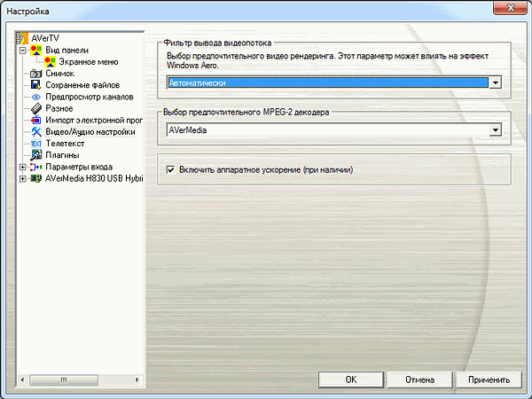
Task: Expand the AVerMedia H830 USB Hybrid node
Action: coord(22,177)
